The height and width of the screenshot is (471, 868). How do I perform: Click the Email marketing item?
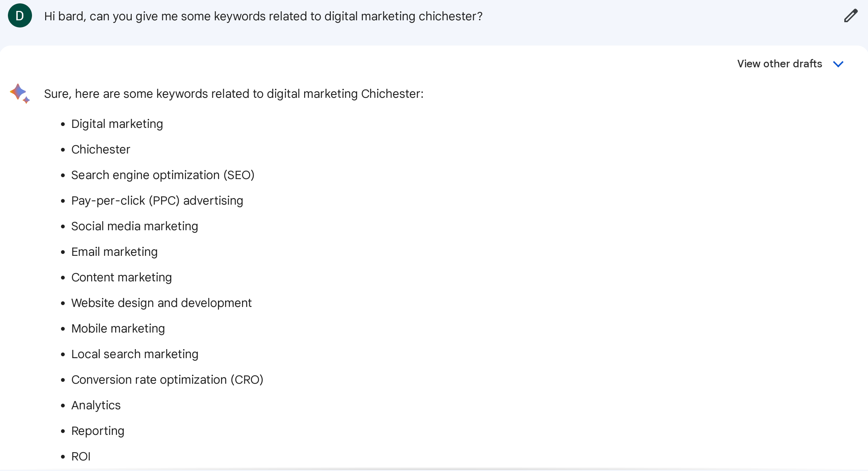click(x=114, y=252)
